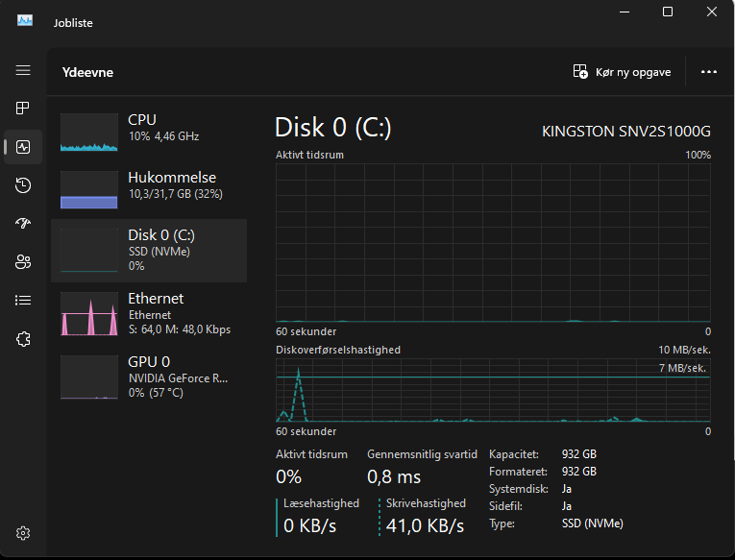Open the Users page icon
Screen dimensions: 735x560
(x=23, y=261)
